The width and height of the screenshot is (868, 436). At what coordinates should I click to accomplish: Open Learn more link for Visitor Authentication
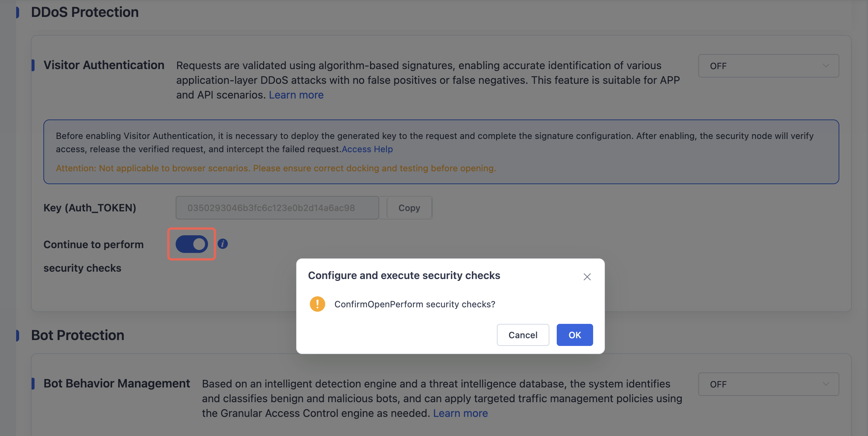pyautogui.click(x=296, y=95)
